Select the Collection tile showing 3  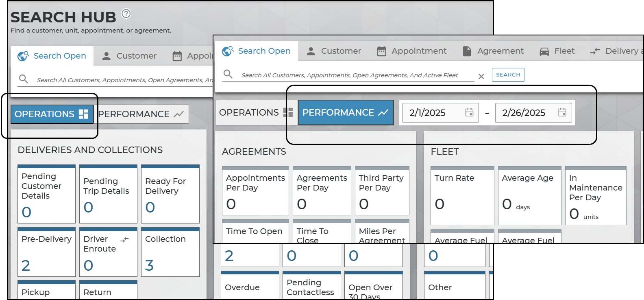[170, 252]
